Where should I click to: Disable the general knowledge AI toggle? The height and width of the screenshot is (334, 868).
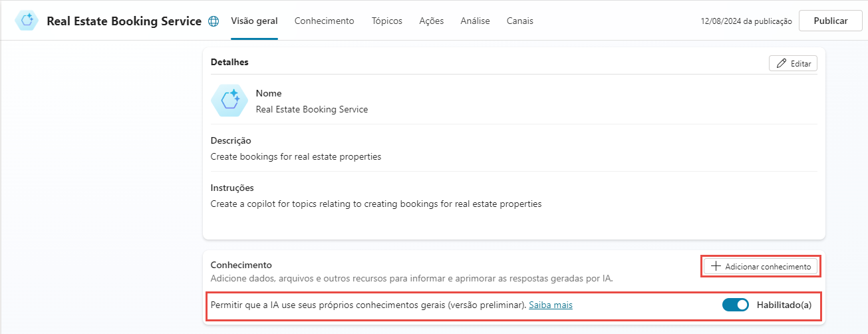click(x=735, y=305)
